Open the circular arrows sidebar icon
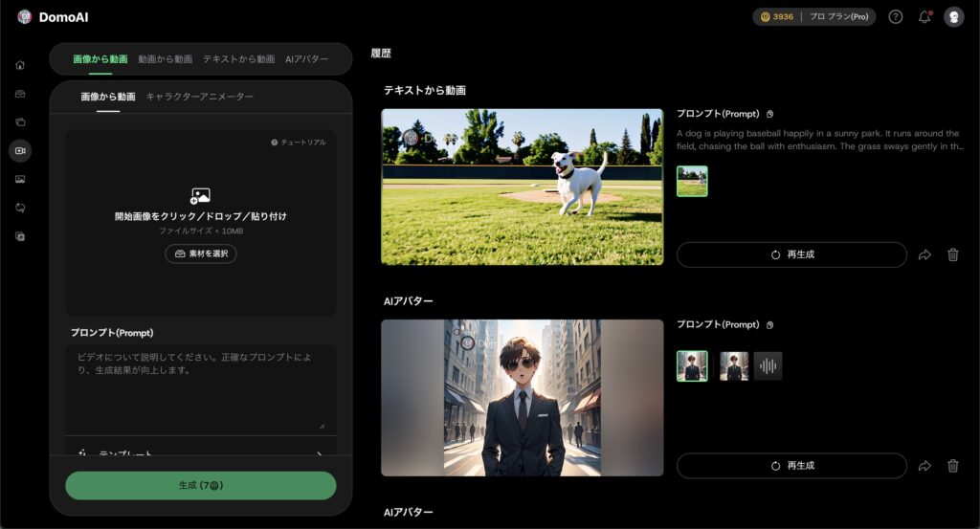Image resolution: width=980 pixels, height=529 pixels. [x=20, y=208]
